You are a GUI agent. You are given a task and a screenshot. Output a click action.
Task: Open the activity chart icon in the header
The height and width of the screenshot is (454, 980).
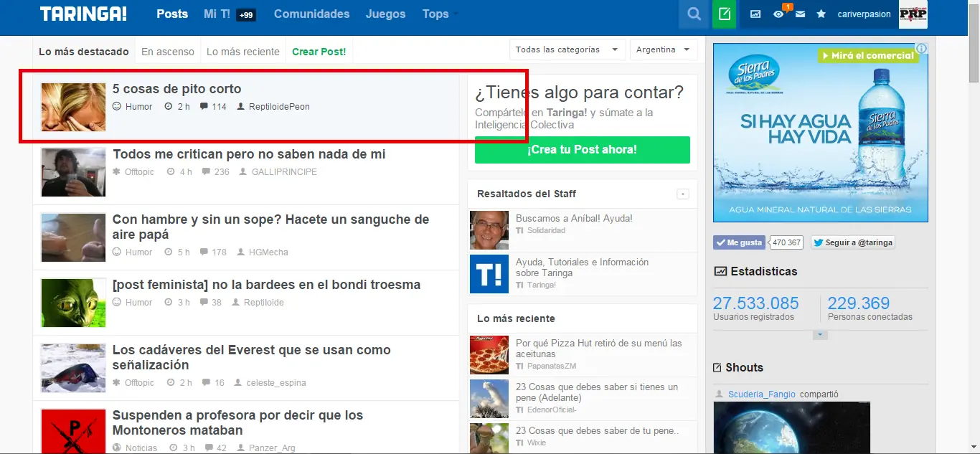[755, 14]
